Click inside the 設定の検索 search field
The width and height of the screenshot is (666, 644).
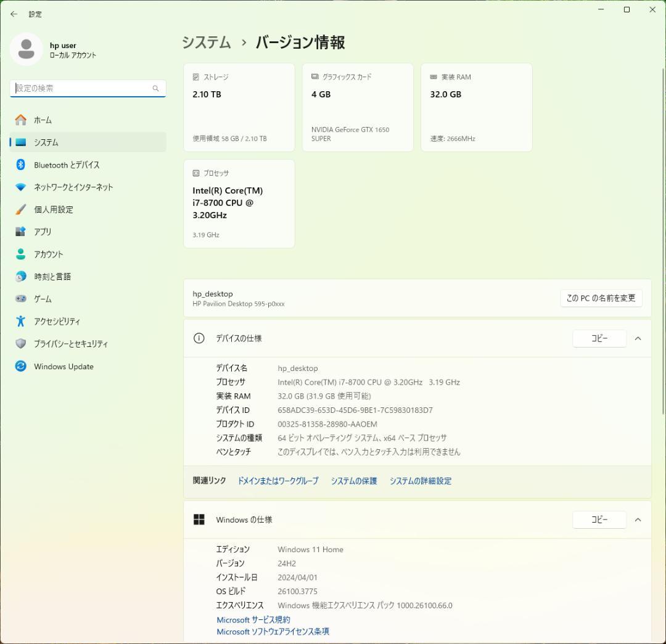pyautogui.click(x=86, y=88)
